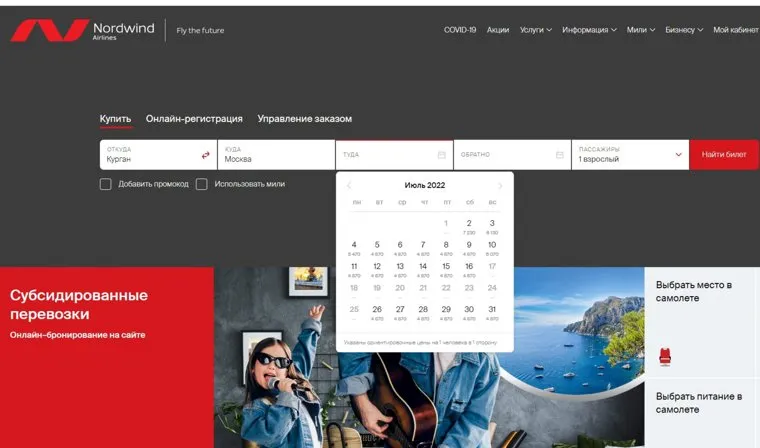Open the Управление заказом tab
Screen dimensions: 760x448
304,119
